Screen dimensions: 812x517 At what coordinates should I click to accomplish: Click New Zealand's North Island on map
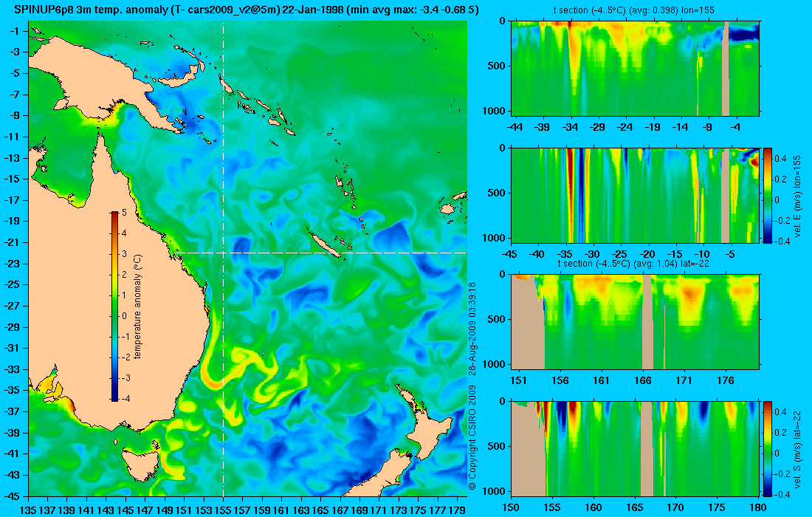pyautogui.click(x=430, y=428)
